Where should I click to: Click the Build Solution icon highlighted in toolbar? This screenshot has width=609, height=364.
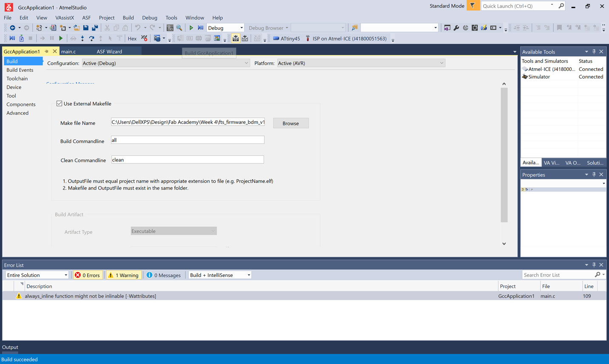pyautogui.click(x=236, y=38)
